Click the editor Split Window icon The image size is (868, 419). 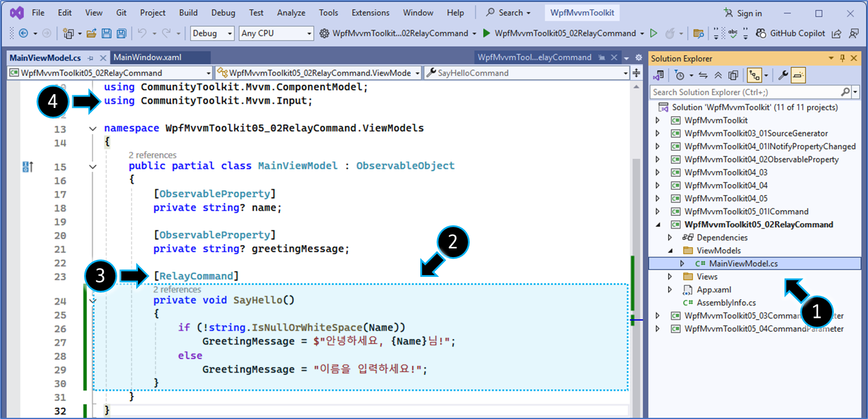(636, 73)
